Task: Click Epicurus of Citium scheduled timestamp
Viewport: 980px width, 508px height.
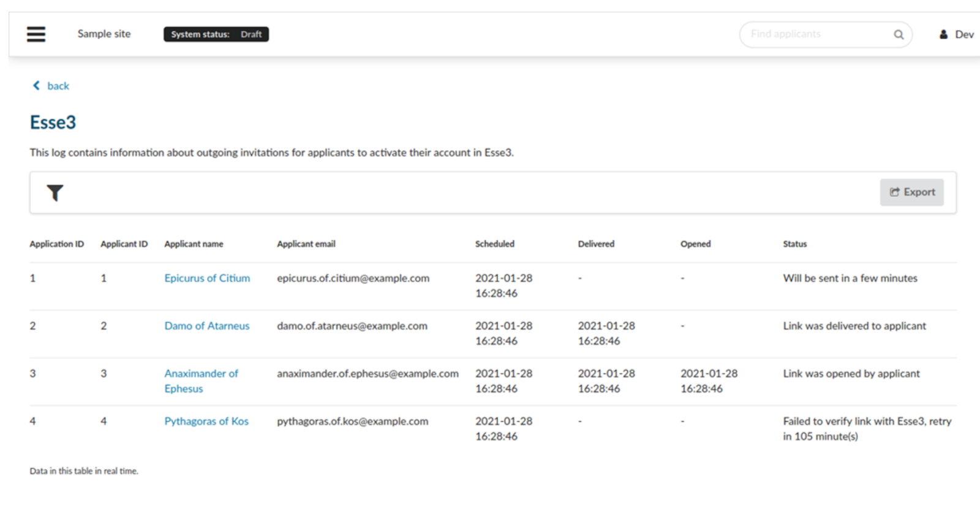Action: tap(504, 286)
